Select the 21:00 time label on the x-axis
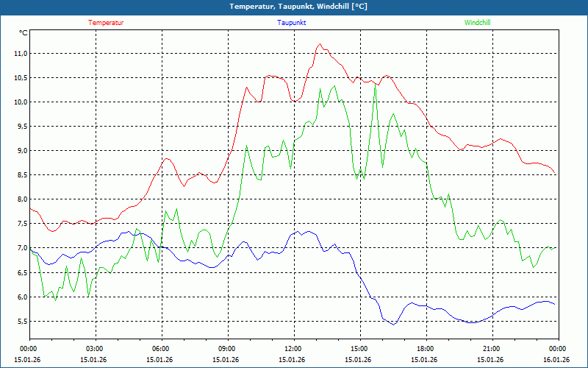The height and width of the screenshot is (368, 588). [492, 349]
